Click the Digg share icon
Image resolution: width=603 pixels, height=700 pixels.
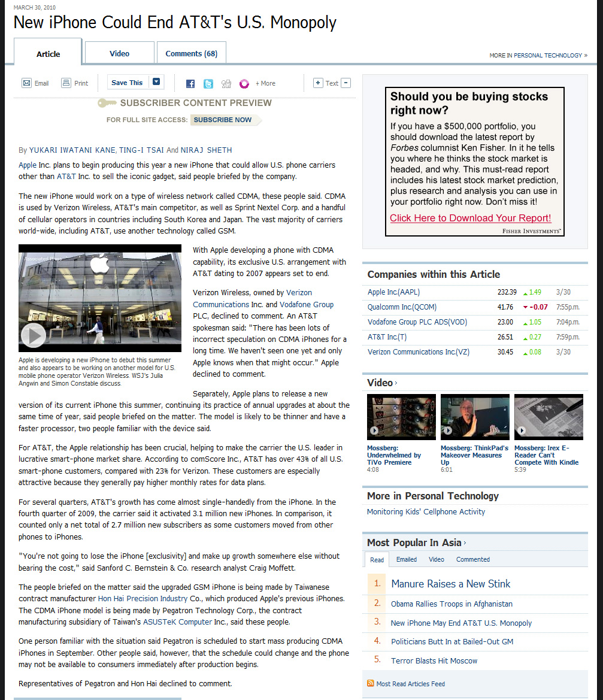pyautogui.click(x=226, y=84)
